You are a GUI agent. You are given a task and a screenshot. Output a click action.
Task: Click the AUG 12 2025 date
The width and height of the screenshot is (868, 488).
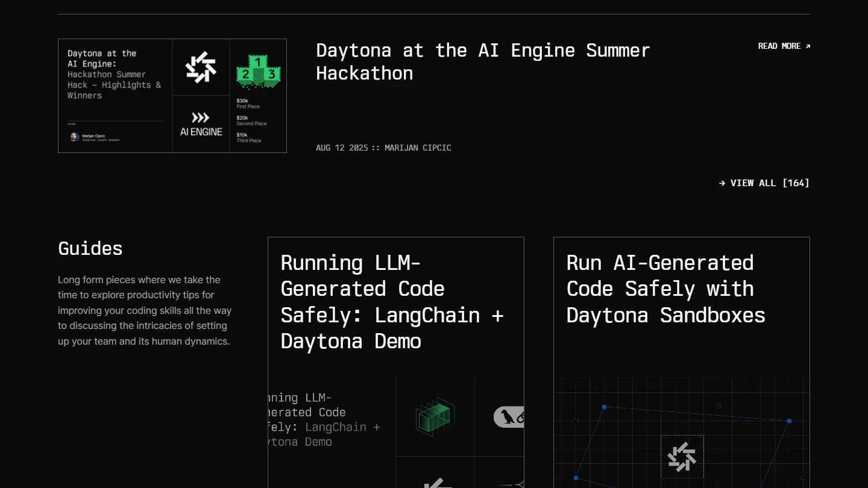[x=341, y=148]
